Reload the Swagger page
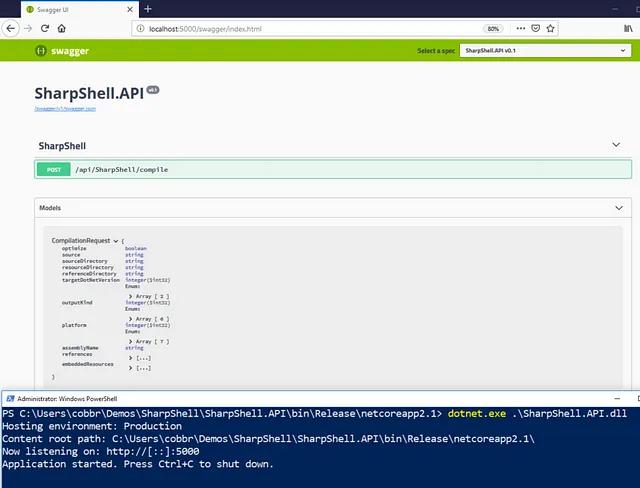 [x=45, y=29]
